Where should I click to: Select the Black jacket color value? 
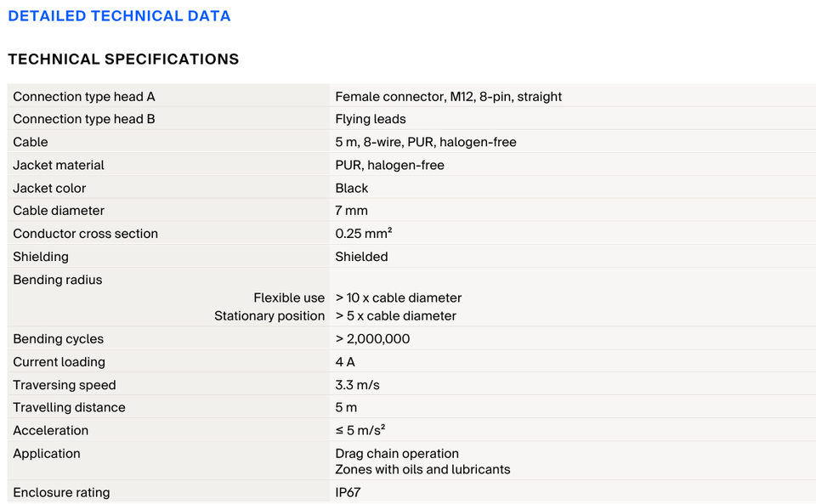(351, 188)
